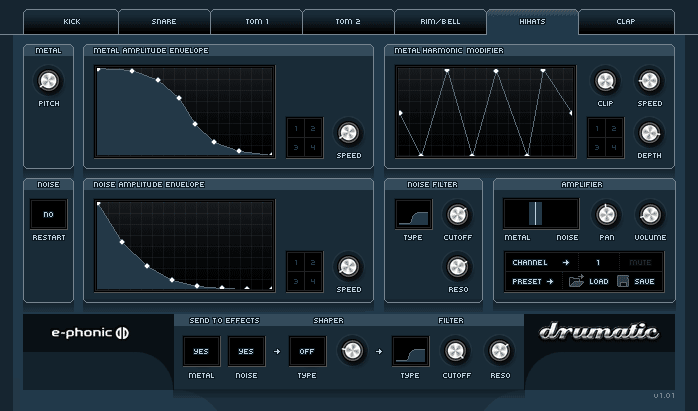Viewport: 698px width, 411px height.
Task: Click the Harmonic Modifier Clip knob
Action: (x=605, y=81)
